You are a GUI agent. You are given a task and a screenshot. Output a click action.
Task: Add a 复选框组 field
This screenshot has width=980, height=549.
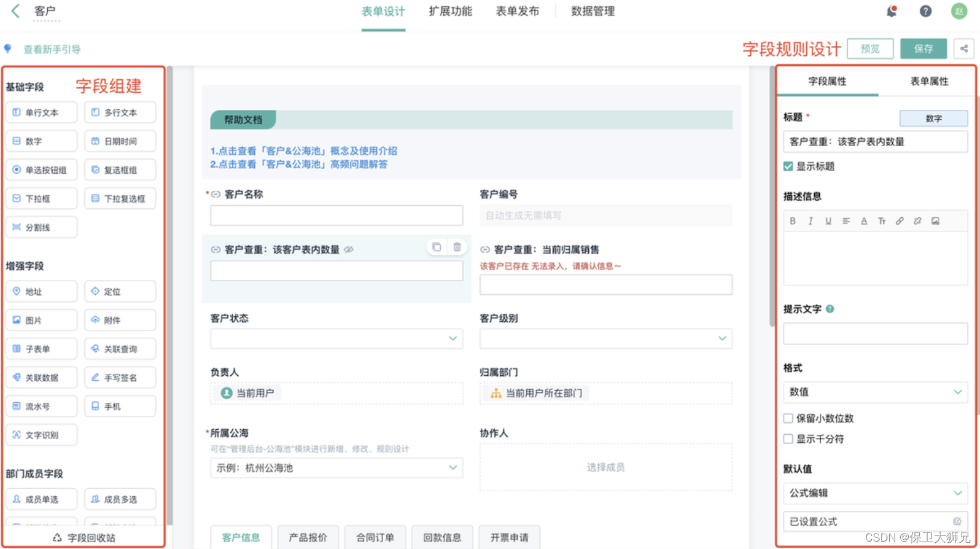tap(120, 170)
